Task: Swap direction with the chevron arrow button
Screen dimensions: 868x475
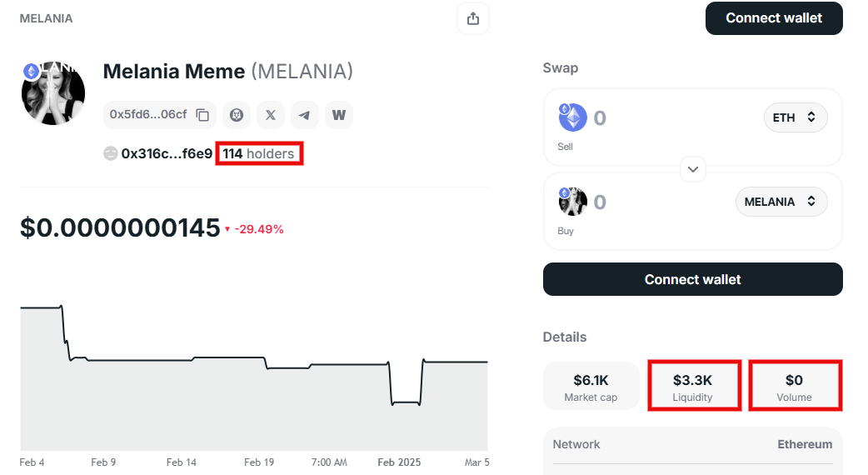Action: 692,169
